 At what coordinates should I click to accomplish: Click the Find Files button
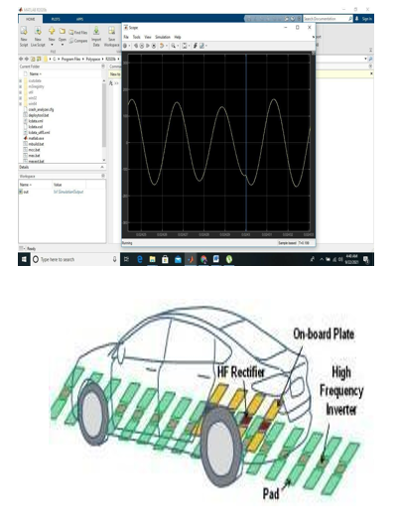click(78, 33)
